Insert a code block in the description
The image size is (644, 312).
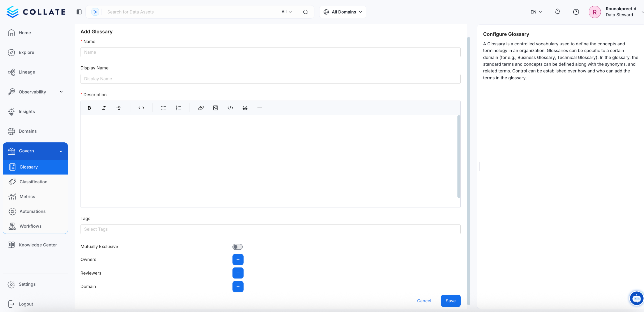coord(230,108)
